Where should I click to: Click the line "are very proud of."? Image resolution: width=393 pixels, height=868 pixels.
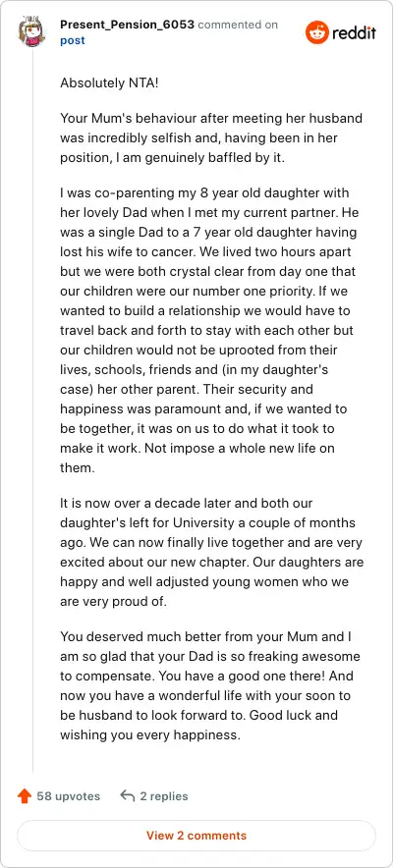point(113,602)
